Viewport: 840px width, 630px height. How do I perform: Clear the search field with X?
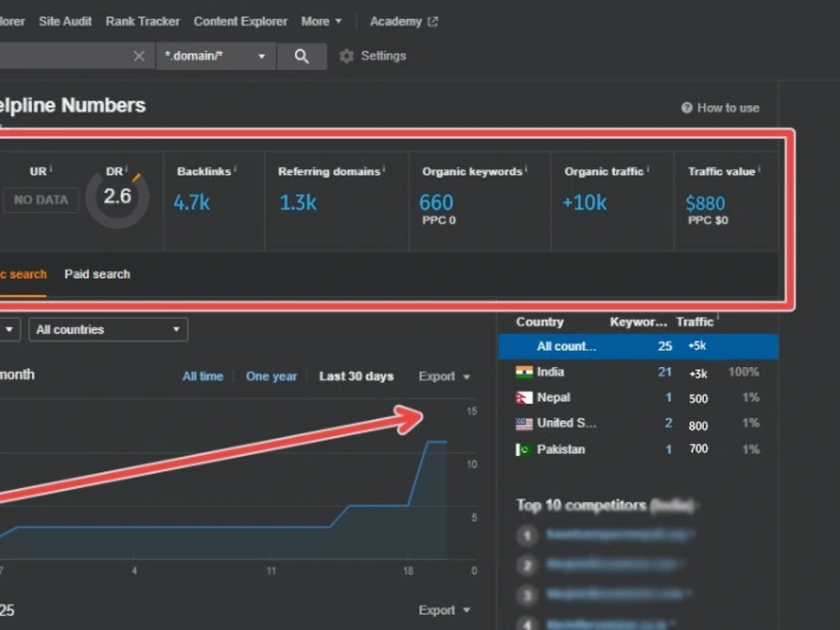139,56
